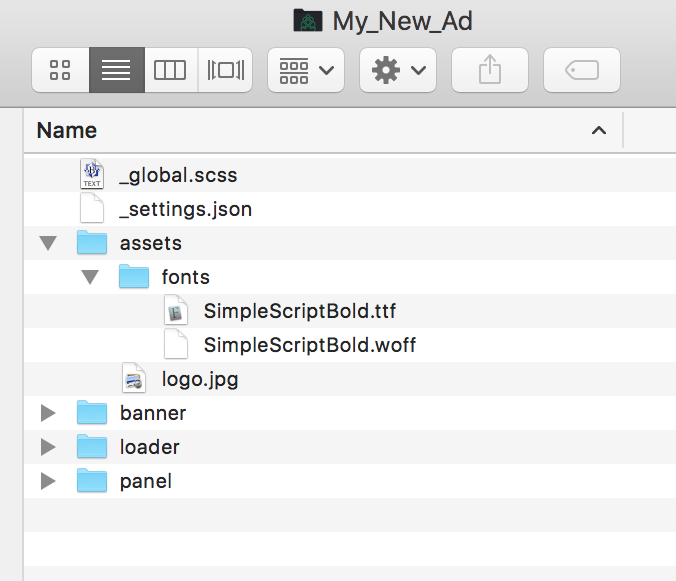Expand the loader folder
Image resolution: width=676 pixels, height=581 pixels.
pyautogui.click(x=48, y=447)
